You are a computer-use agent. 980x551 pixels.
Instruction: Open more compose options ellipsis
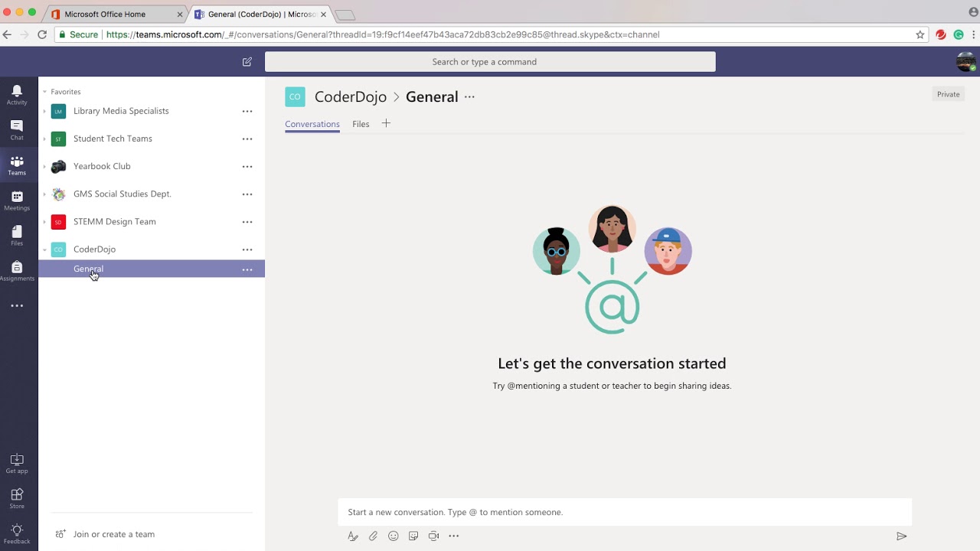pyautogui.click(x=454, y=536)
